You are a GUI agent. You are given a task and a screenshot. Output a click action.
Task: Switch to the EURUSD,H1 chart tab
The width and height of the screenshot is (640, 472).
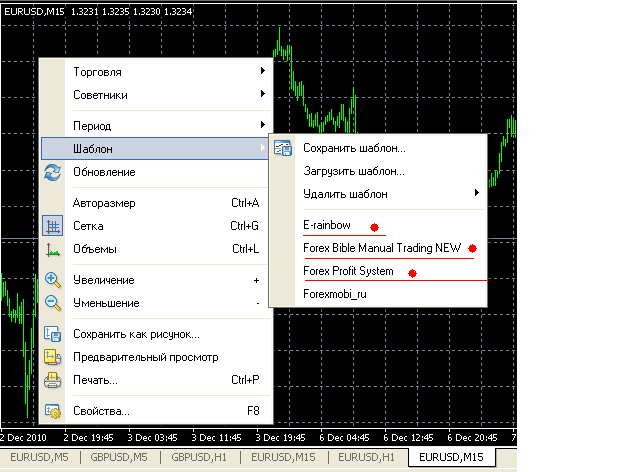[x=367, y=457]
